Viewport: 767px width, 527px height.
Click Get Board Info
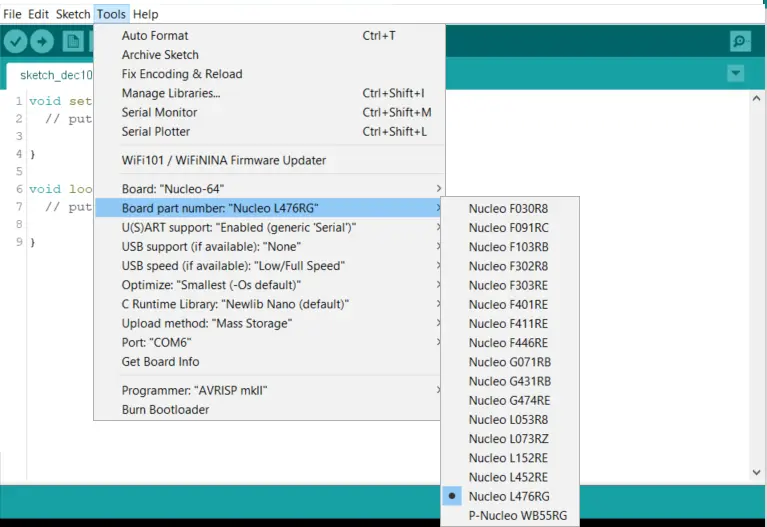[x=160, y=361]
